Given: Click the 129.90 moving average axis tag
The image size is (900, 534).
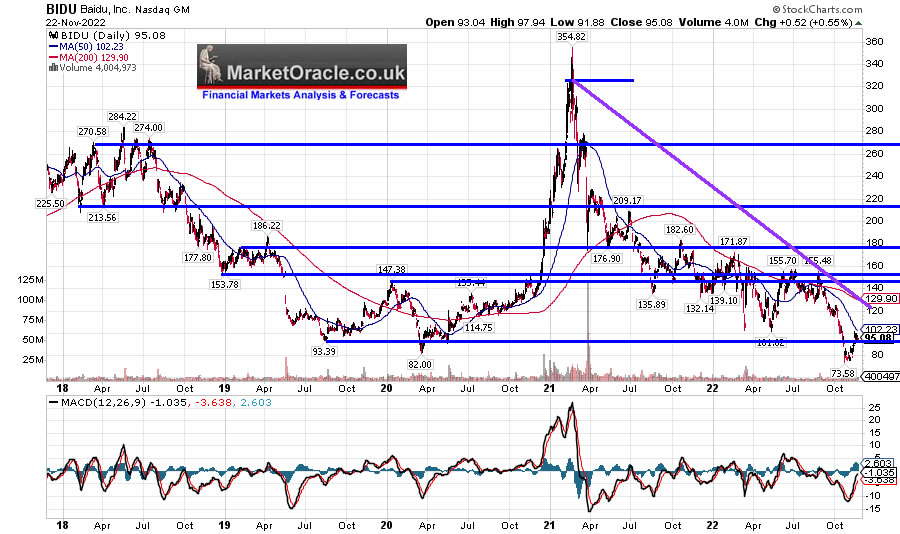Looking at the screenshot, I should pyautogui.click(x=878, y=298).
